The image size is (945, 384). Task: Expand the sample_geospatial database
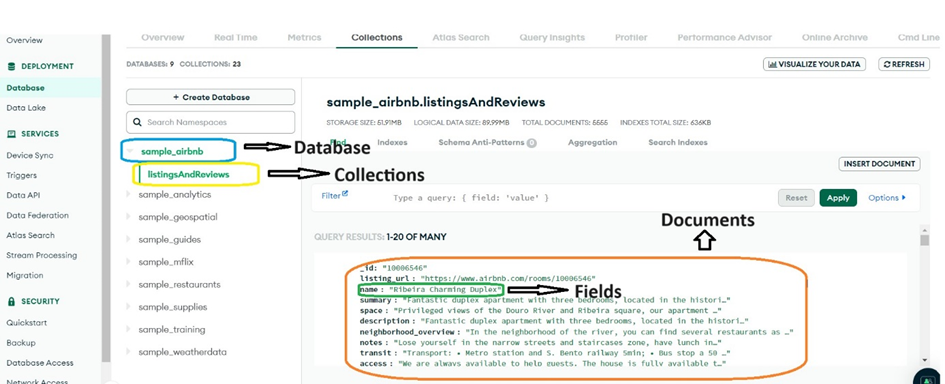[128, 217]
